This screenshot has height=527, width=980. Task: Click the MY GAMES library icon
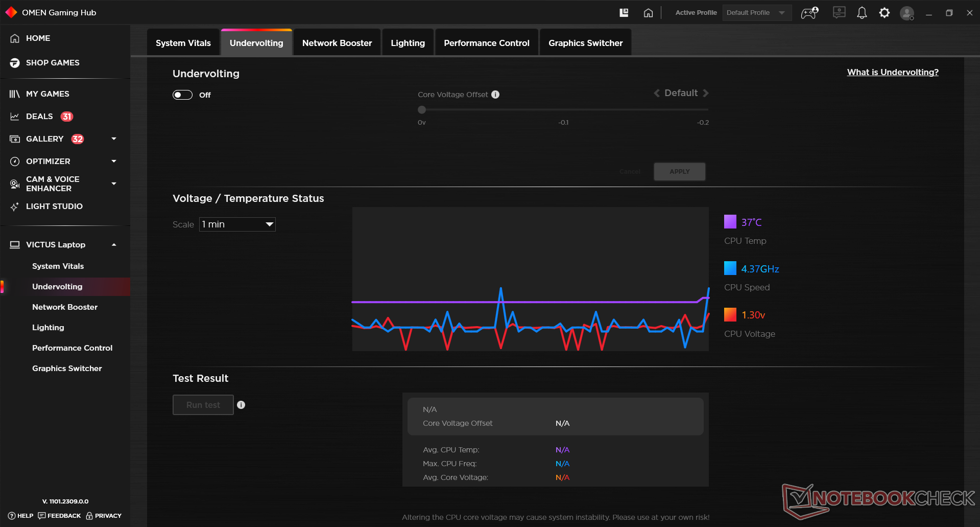tap(15, 94)
